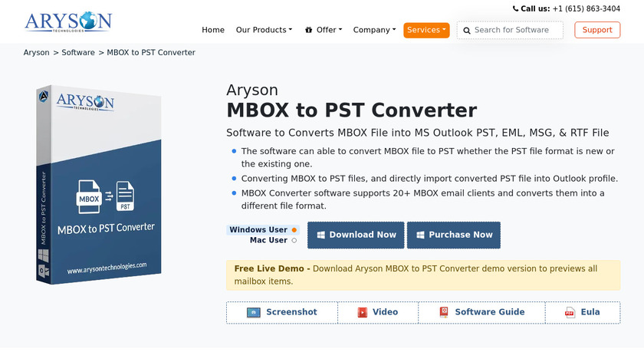Viewport: 644px width, 362px height.
Task: Click the search magnifier icon
Action: (465, 31)
